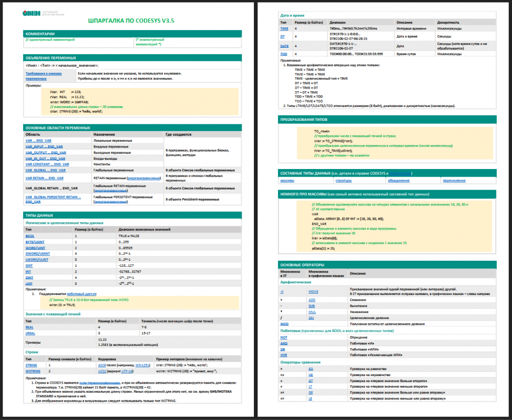Open the LREAL type link
Image resolution: width=512 pixels, height=420 pixels.
click(30, 333)
